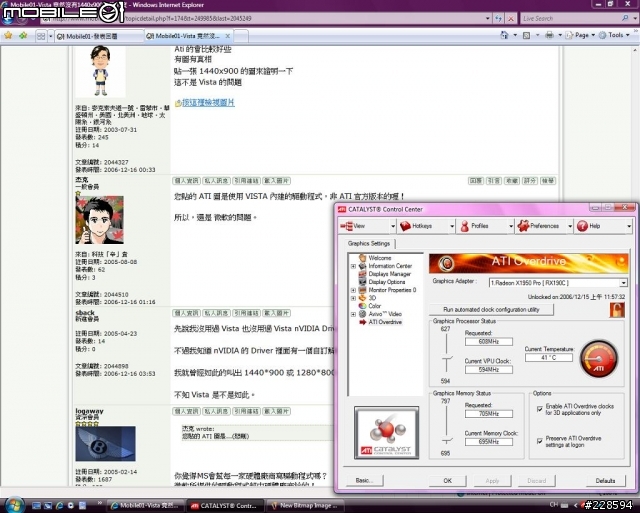Viewport: 640px width, 513px height.
Task: Expand the Monitor Properties 0 node
Action: click(x=353, y=290)
